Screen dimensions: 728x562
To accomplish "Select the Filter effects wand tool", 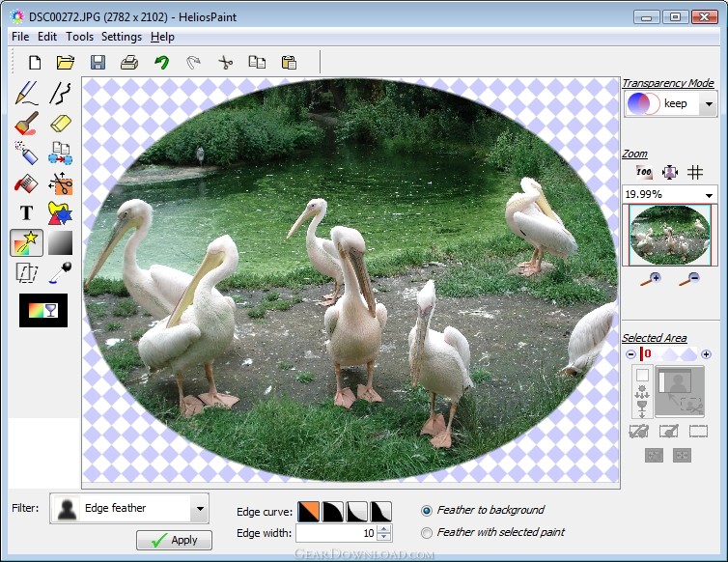I will (26, 242).
